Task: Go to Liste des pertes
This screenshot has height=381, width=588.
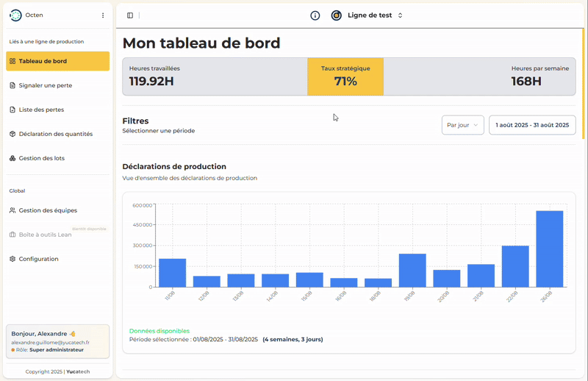Action: click(x=41, y=110)
